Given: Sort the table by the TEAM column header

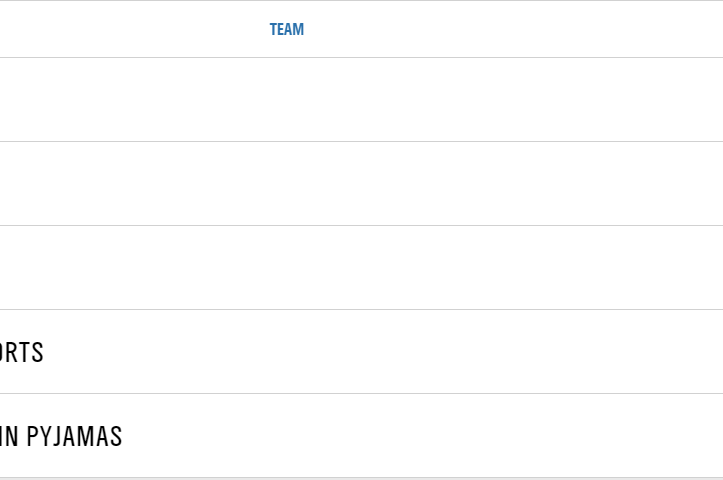Looking at the screenshot, I should [x=286, y=29].
